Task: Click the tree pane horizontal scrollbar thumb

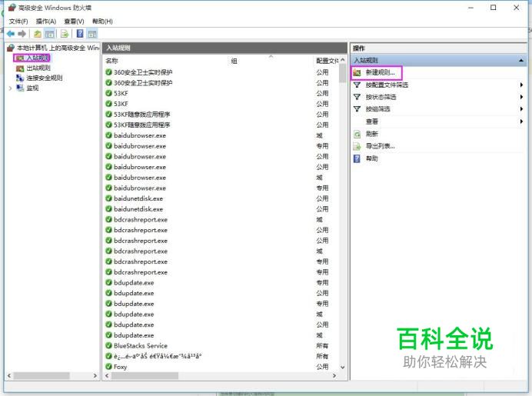Action: pyautogui.click(x=42, y=376)
